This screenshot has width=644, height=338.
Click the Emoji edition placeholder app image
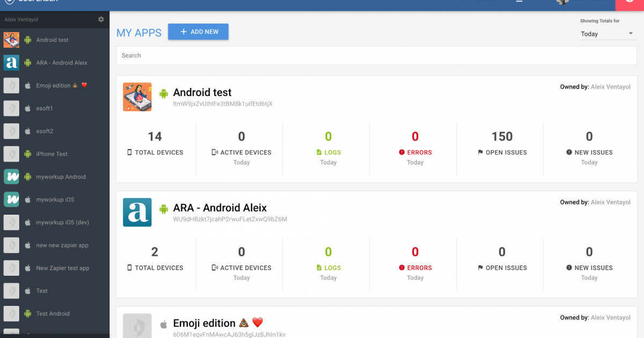(x=137, y=326)
